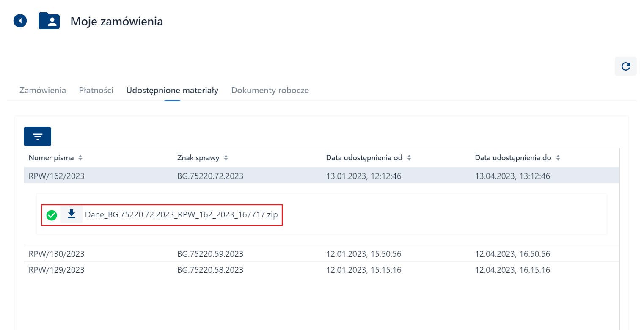Click the zip file name link
Screen dimensions: 644x330
tap(181, 214)
